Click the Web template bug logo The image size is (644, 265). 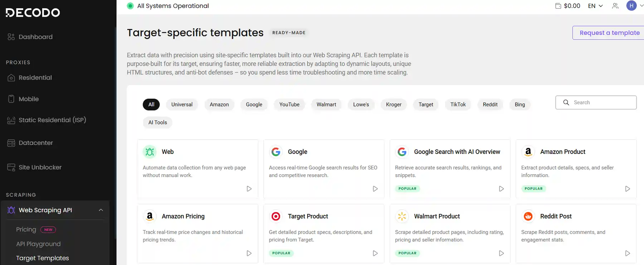point(150,152)
